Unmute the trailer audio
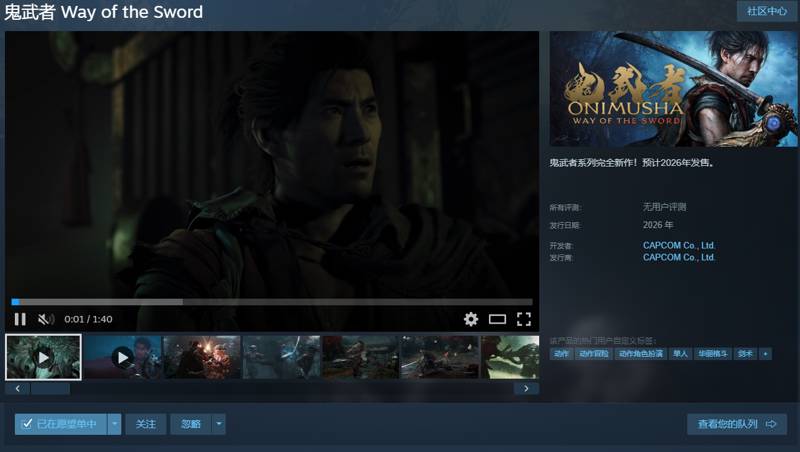The width and height of the screenshot is (800, 452). pos(46,319)
